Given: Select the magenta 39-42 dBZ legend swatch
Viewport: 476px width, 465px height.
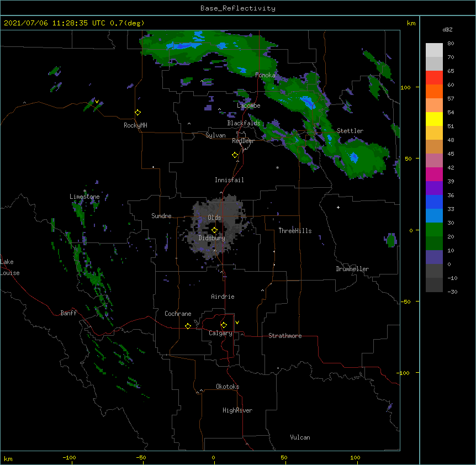Looking at the screenshot, I should pos(434,174).
